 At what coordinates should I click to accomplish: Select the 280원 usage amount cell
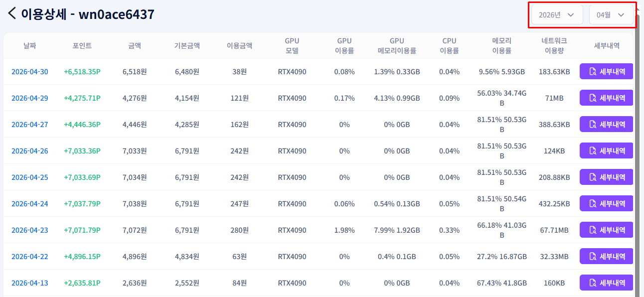coord(240,230)
